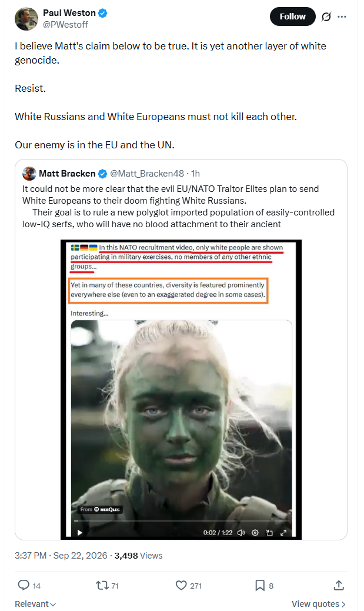Toggle picture-in-picture icon on the video
The height and width of the screenshot is (611, 364).
[x=269, y=532]
